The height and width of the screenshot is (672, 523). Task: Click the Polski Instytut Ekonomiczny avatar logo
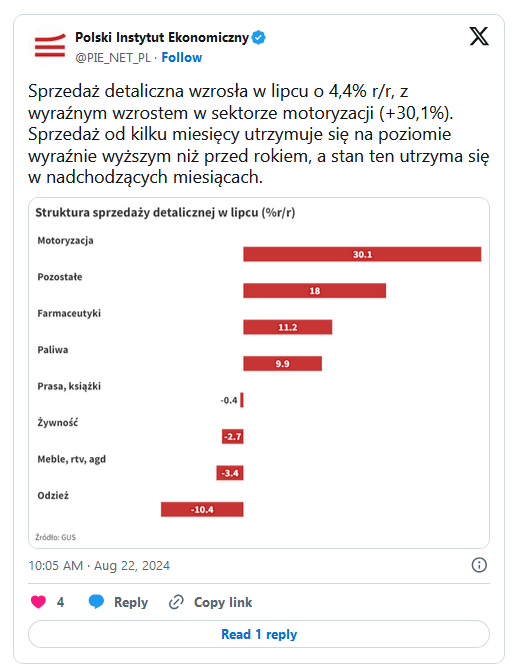50,47
